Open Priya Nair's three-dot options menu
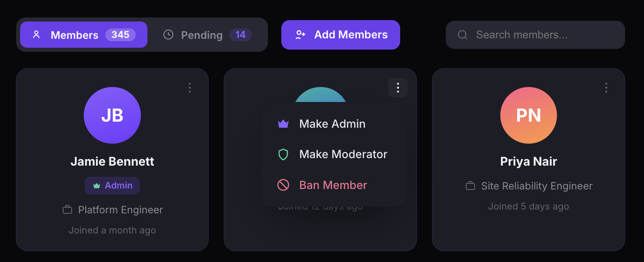Image resolution: width=644 pixels, height=262 pixels. point(606,87)
